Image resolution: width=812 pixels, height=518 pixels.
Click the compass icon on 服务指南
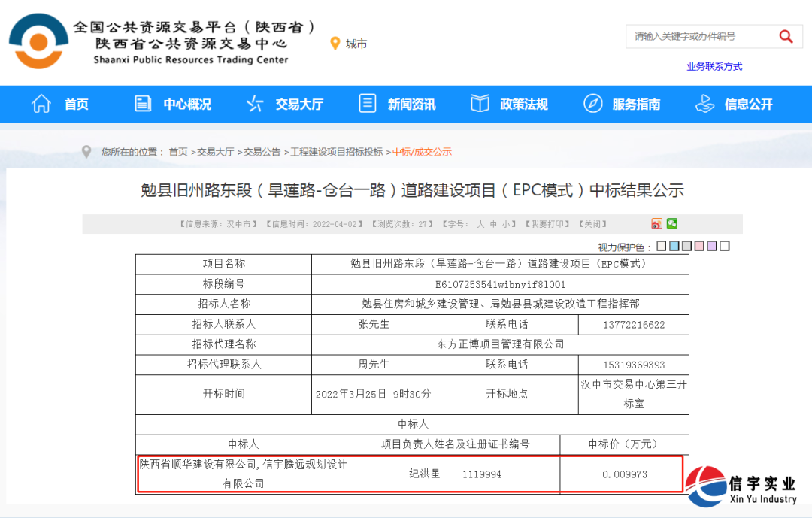[593, 104]
